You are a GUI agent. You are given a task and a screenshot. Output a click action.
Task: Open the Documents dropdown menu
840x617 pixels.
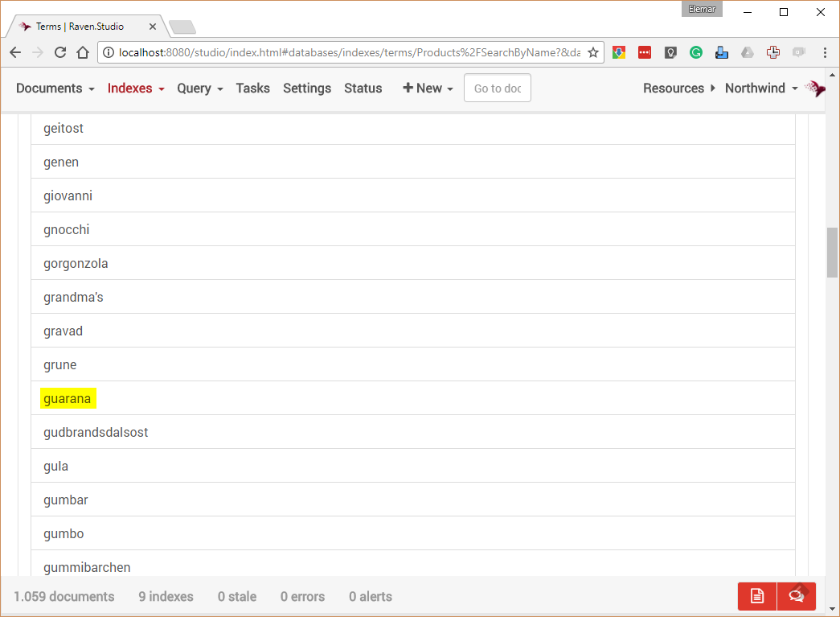(x=55, y=88)
